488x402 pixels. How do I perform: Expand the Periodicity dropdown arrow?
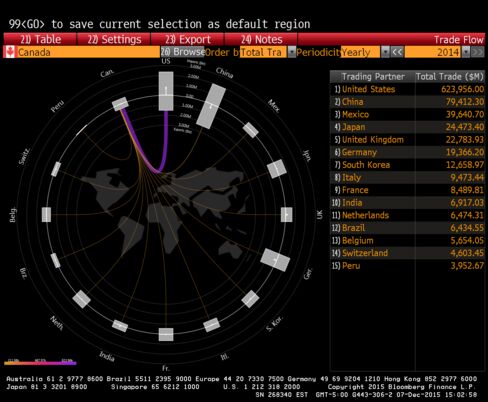tap(385, 52)
